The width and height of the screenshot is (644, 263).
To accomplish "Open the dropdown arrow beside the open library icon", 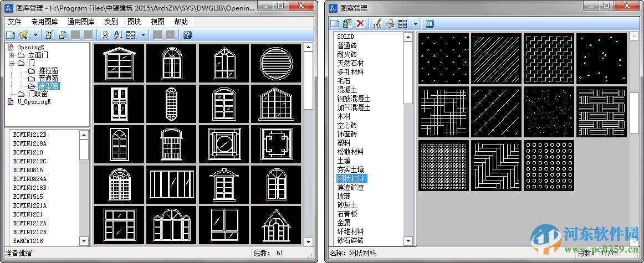I will click(x=35, y=35).
